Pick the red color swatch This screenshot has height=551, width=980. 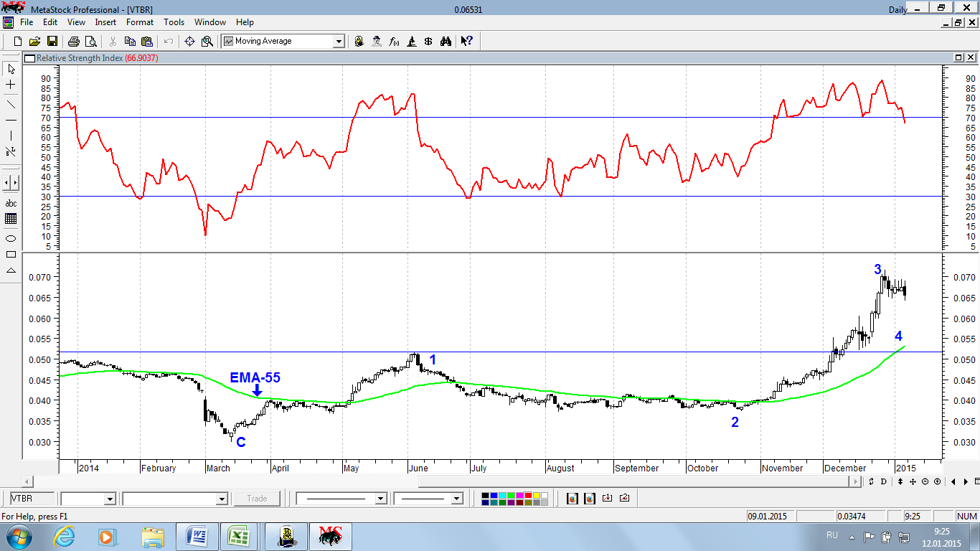click(x=528, y=494)
